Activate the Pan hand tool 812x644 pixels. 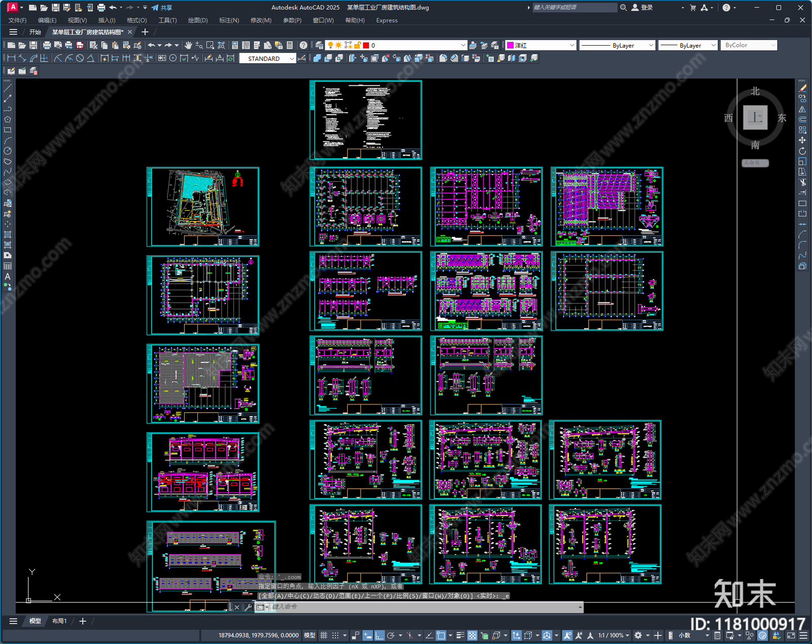click(x=188, y=45)
